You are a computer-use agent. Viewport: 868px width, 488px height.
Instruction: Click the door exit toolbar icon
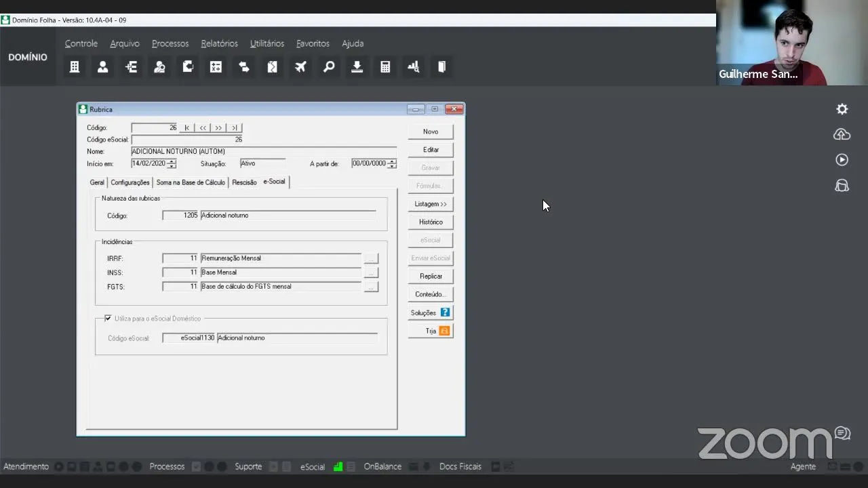click(x=441, y=67)
